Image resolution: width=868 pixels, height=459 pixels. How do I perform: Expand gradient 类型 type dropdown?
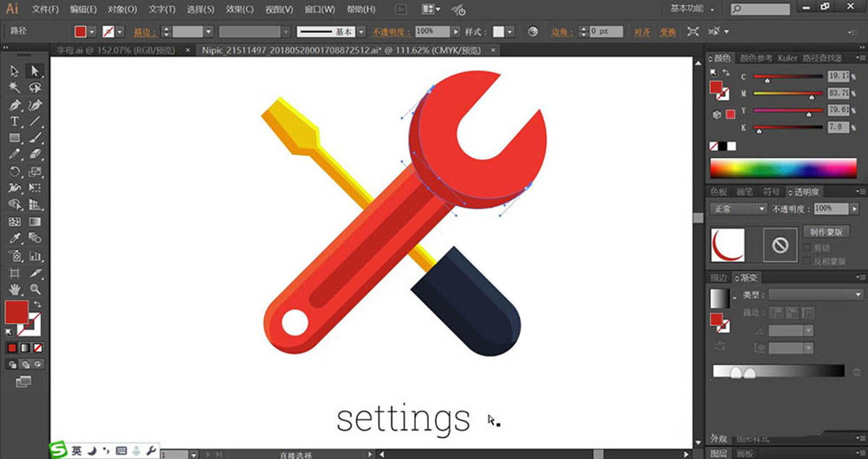coord(816,295)
